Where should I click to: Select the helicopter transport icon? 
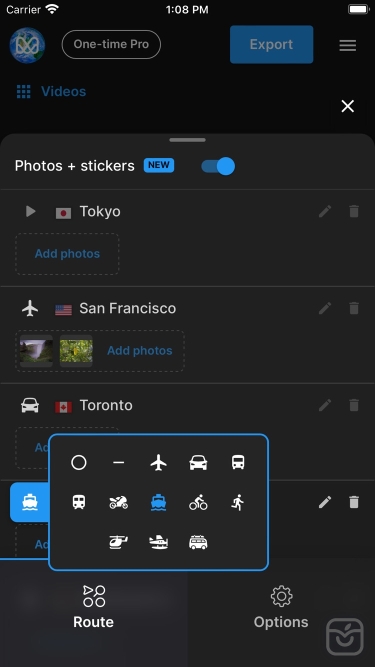[119, 542]
